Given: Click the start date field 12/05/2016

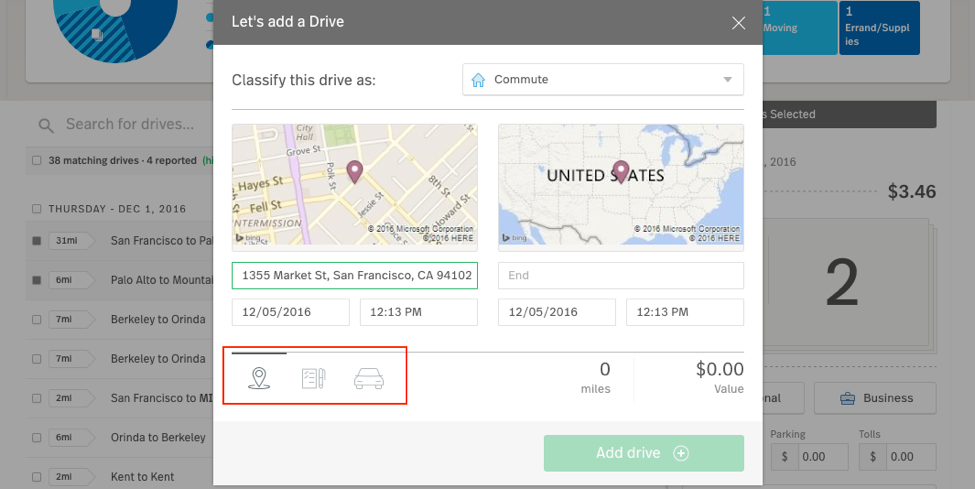Looking at the screenshot, I should tap(290, 312).
